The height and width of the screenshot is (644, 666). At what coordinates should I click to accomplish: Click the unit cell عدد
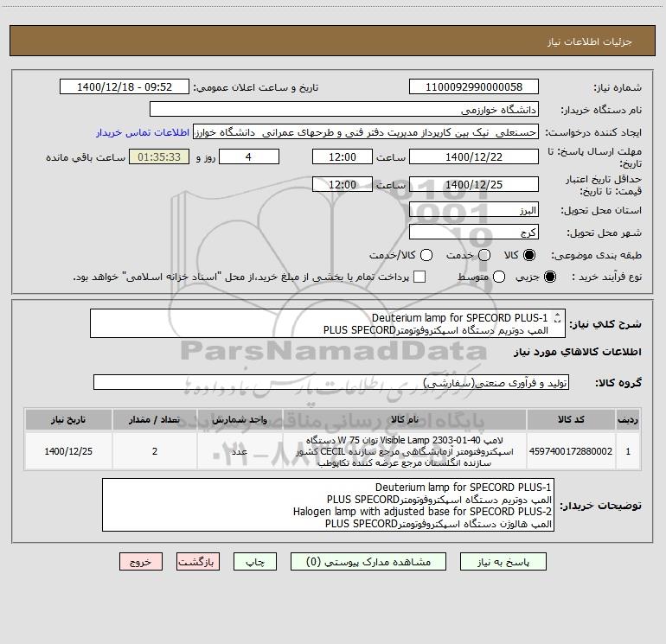[240, 451]
